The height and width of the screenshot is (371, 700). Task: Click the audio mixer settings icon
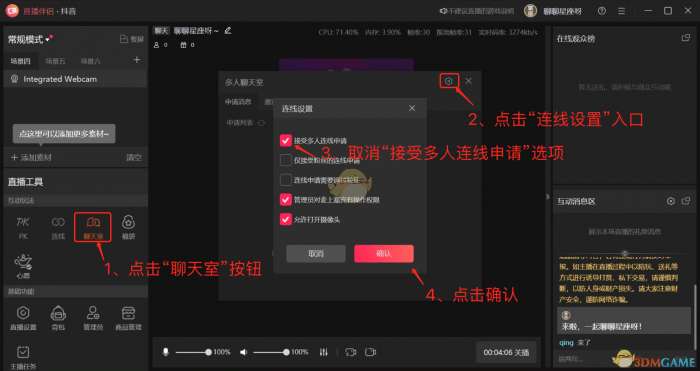coord(324,352)
